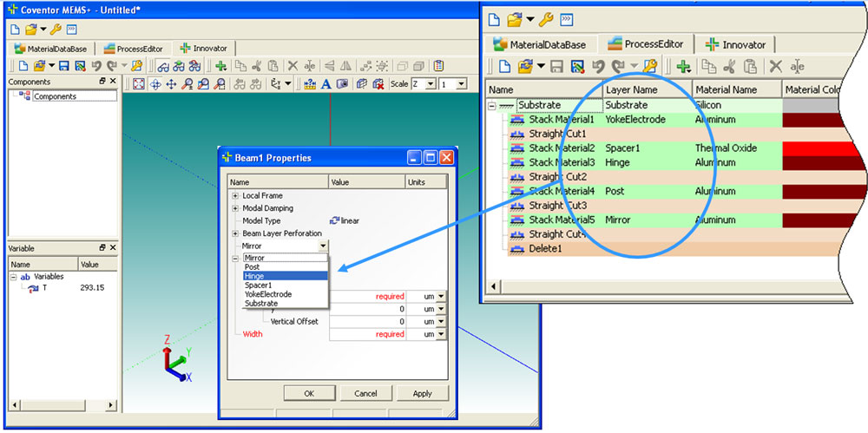Collapse the Variables tree node

[13, 277]
